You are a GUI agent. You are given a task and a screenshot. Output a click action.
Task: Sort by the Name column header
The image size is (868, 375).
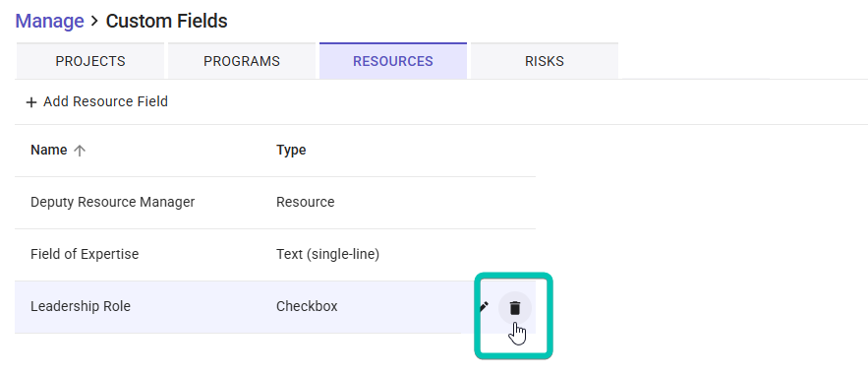(49, 151)
